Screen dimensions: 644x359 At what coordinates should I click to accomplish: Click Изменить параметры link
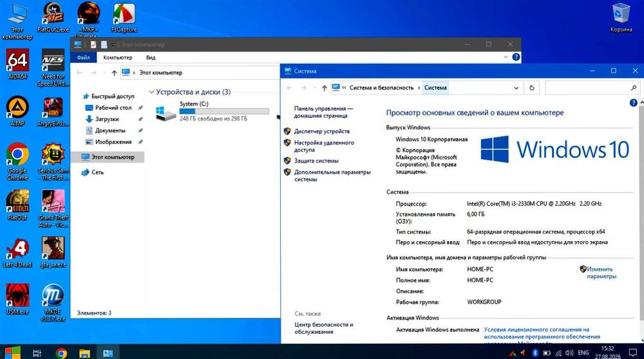(x=601, y=273)
